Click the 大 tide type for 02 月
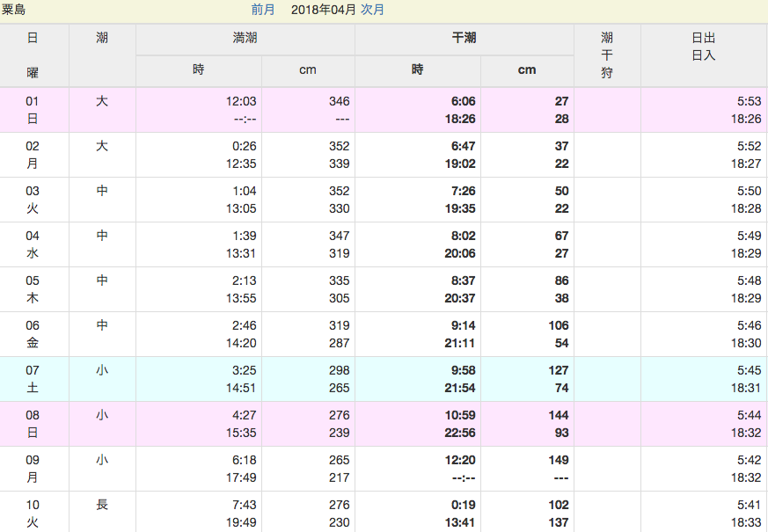 (x=102, y=146)
